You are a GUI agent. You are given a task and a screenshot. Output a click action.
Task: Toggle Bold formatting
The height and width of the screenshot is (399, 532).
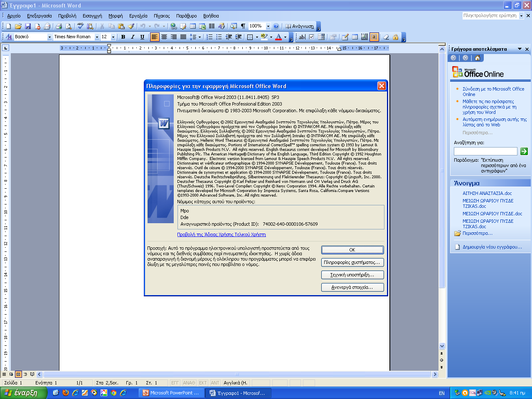123,37
